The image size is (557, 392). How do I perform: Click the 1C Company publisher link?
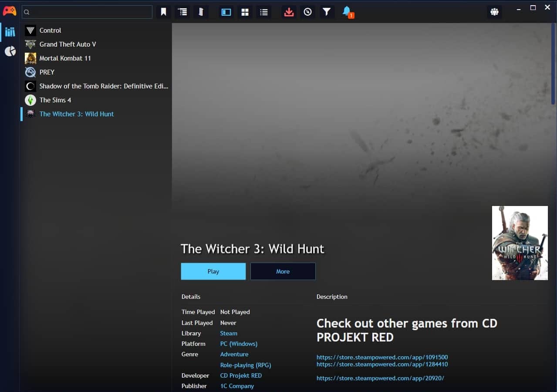click(x=237, y=386)
